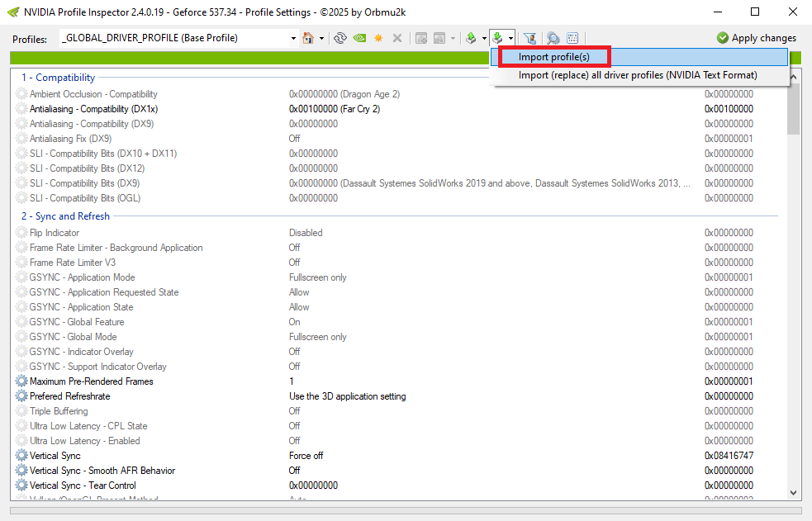Click 'Use the 3D application setting' value

point(348,396)
